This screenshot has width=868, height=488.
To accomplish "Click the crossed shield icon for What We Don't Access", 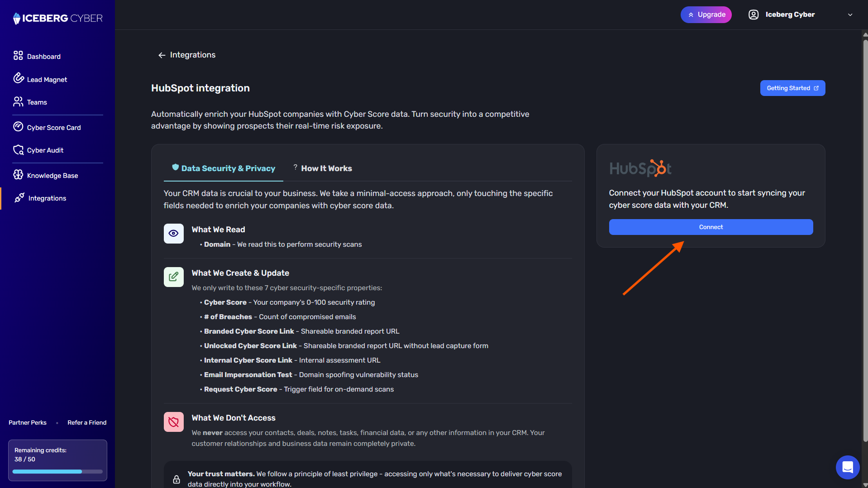I will pyautogui.click(x=173, y=422).
